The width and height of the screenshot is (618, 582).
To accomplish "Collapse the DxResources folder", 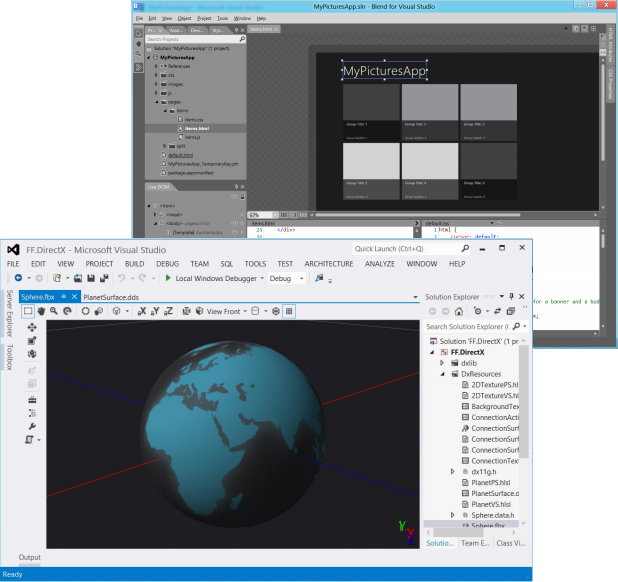I will pos(442,374).
